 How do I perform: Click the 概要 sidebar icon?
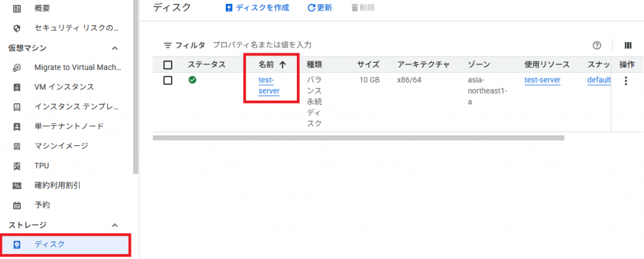pyautogui.click(x=17, y=8)
